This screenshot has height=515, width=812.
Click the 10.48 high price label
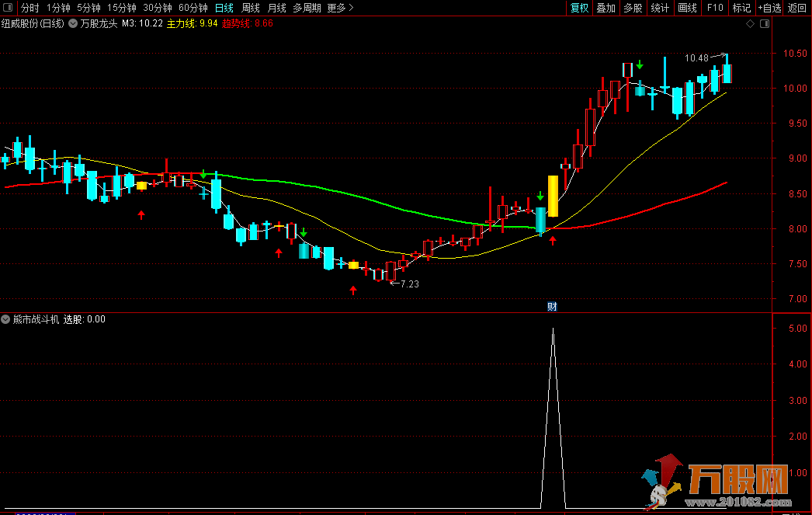tap(696, 58)
